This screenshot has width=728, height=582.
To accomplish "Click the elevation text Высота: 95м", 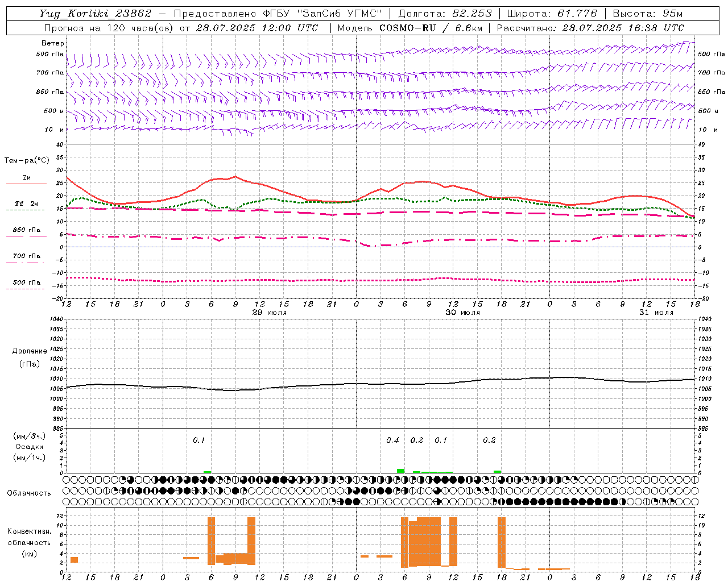I will pos(647,14).
